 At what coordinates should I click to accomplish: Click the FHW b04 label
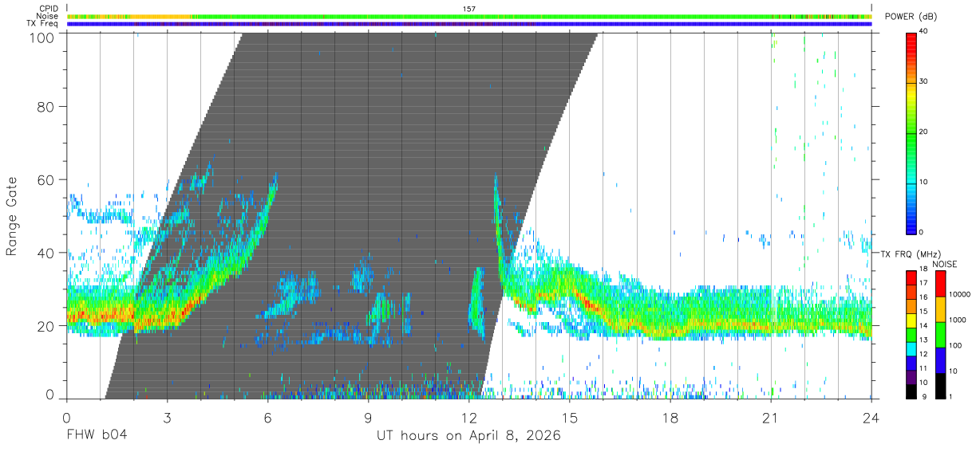(x=97, y=436)
